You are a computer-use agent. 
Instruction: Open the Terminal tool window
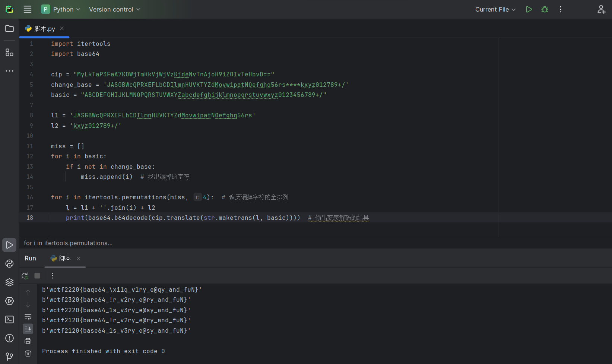point(10,320)
